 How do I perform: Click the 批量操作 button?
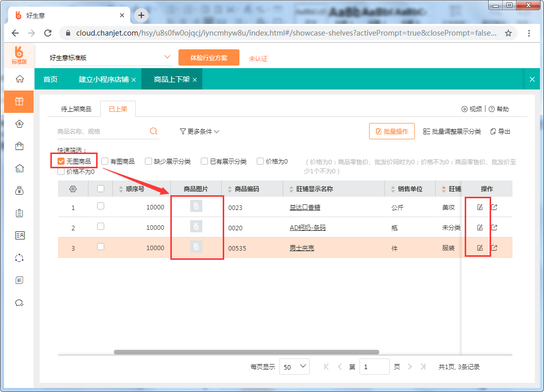click(x=391, y=132)
